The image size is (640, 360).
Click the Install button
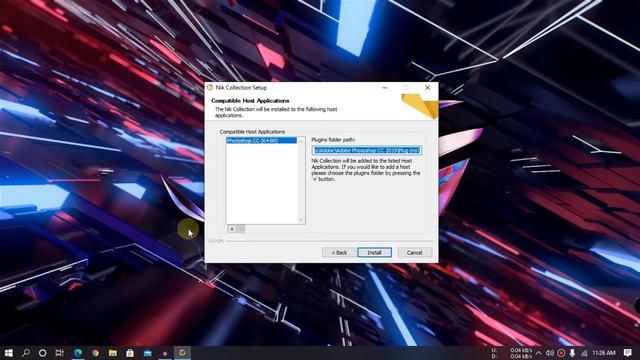[x=374, y=253]
